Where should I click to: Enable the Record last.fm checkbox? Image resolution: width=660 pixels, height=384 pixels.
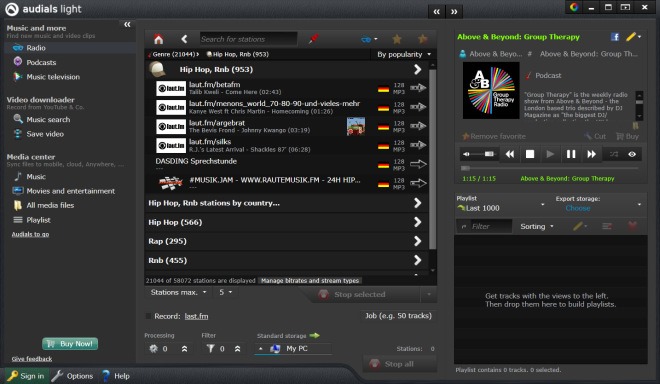[x=148, y=316]
